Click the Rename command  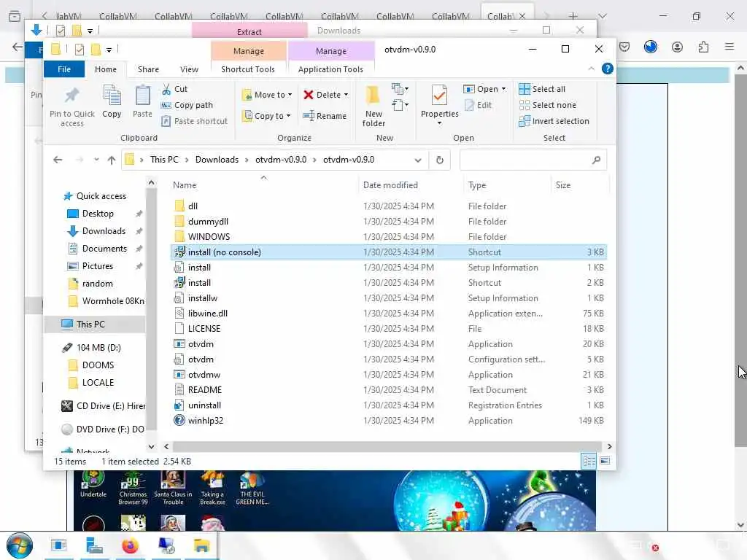coord(325,116)
